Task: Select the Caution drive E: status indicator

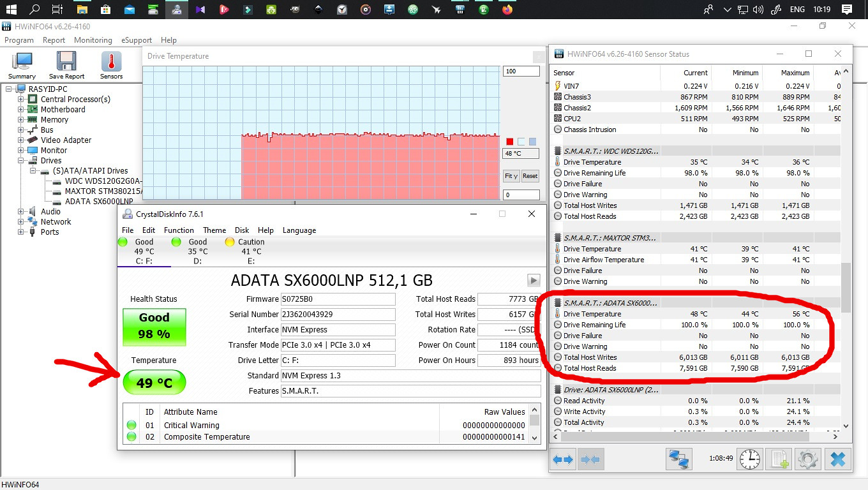Action: 230,242
